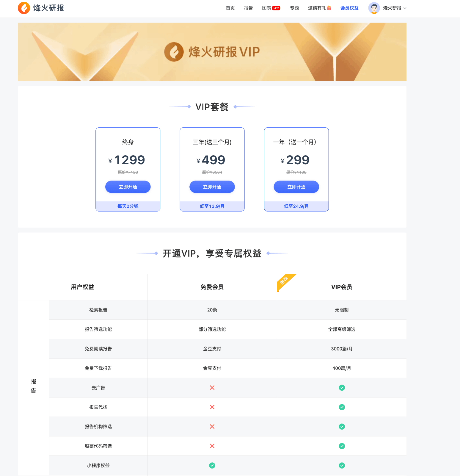Click the 股票代码筛选 row label

pos(98,446)
